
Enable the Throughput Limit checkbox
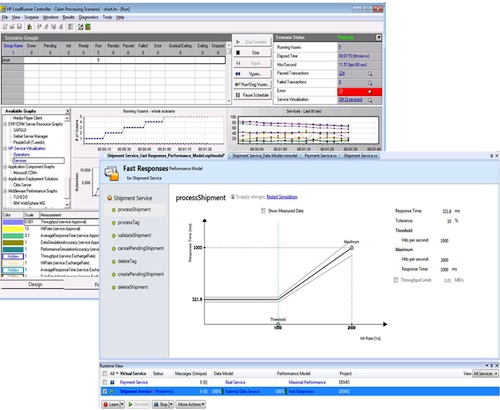[396, 280]
